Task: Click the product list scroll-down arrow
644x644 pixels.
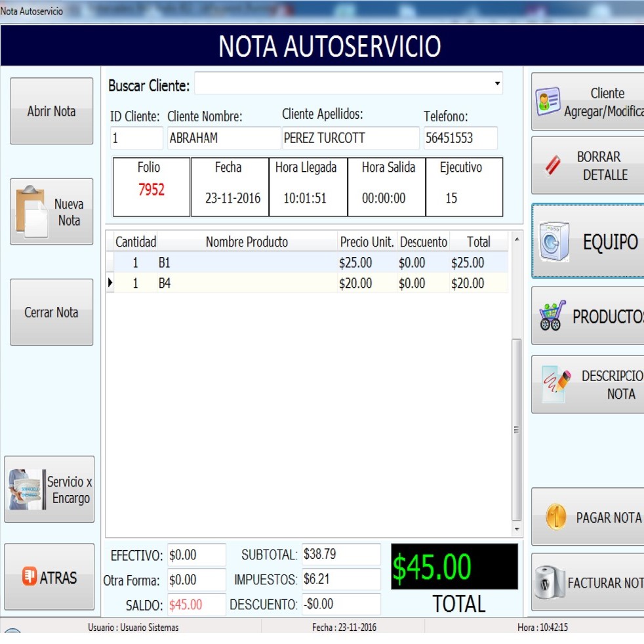Action: (517, 529)
